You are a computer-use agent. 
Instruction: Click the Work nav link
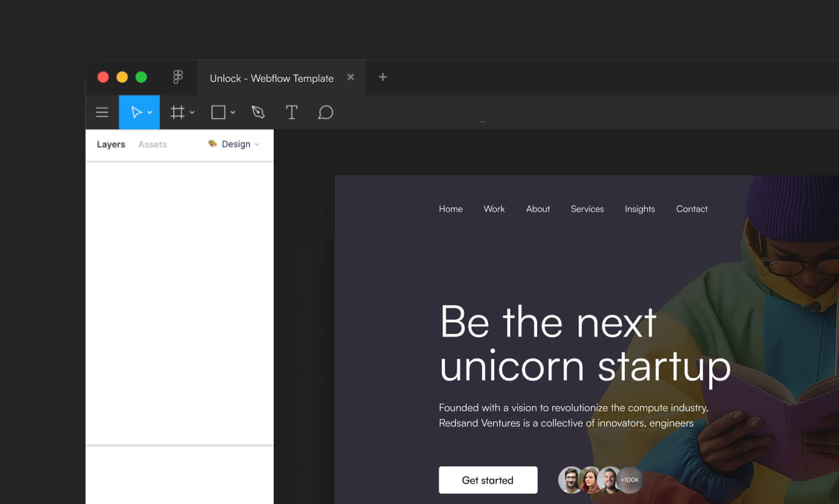tap(494, 209)
